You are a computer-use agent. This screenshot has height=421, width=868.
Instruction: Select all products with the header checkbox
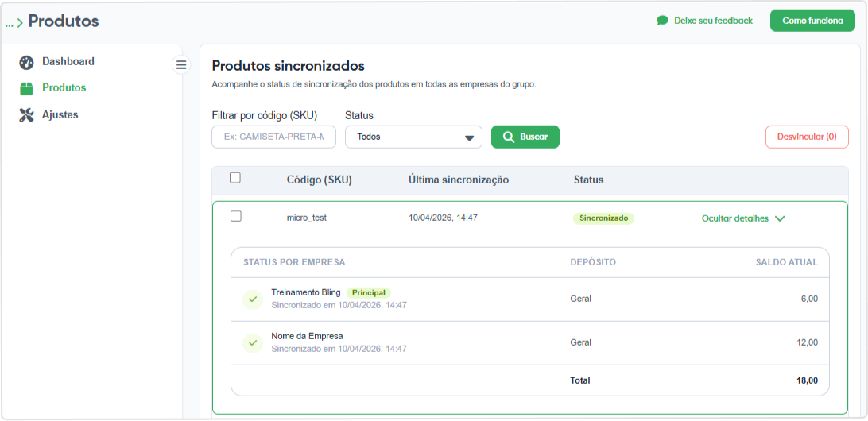[235, 178]
